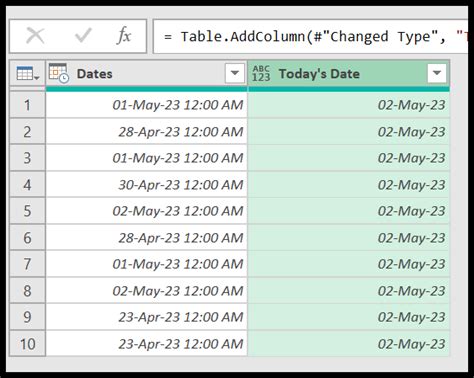Click into the Table.AddColumn formula bar
This screenshot has height=378, width=474.
pyautogui.click(x=310, y=36)
